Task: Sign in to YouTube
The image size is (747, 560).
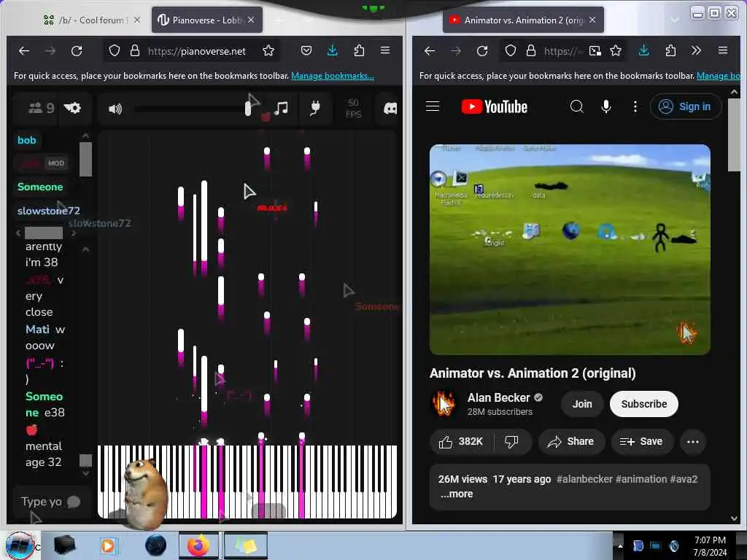Action: (x=685, y=106)
